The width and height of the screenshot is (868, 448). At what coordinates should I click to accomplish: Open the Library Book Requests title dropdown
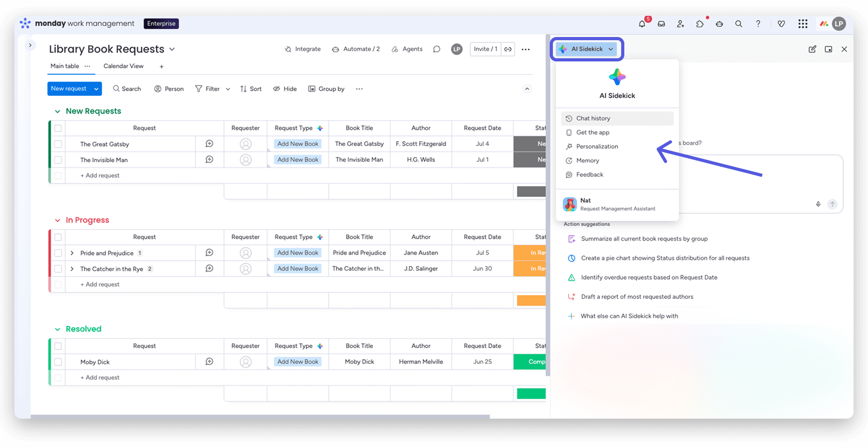point(172,49)
